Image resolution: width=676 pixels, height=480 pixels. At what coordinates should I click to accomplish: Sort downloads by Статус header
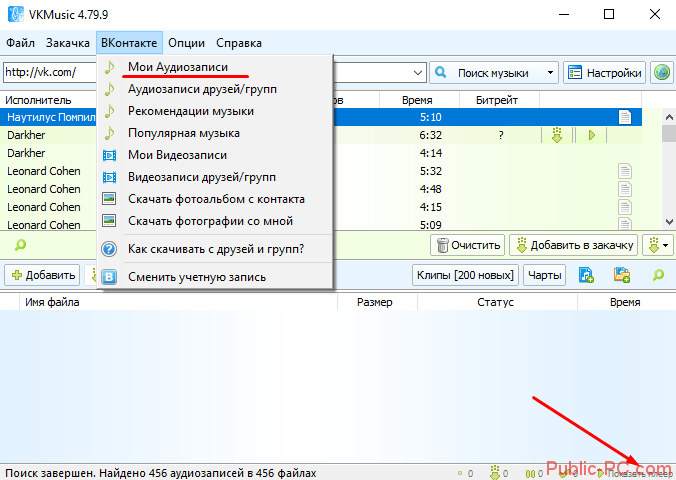click(x=497, y=302)
